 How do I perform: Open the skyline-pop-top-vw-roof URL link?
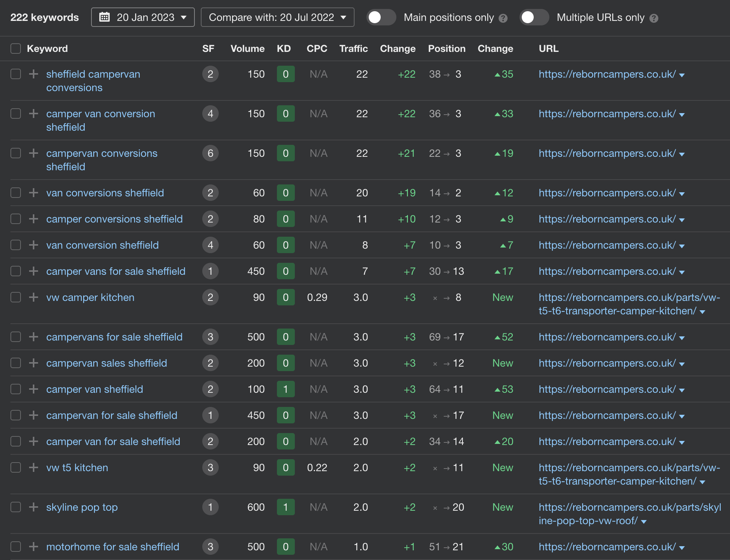(630, 514)
